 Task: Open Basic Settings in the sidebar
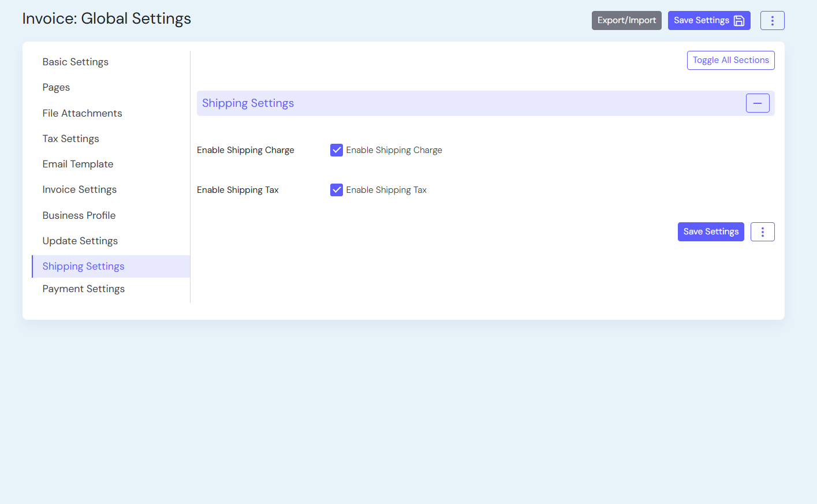pos(76,62)
